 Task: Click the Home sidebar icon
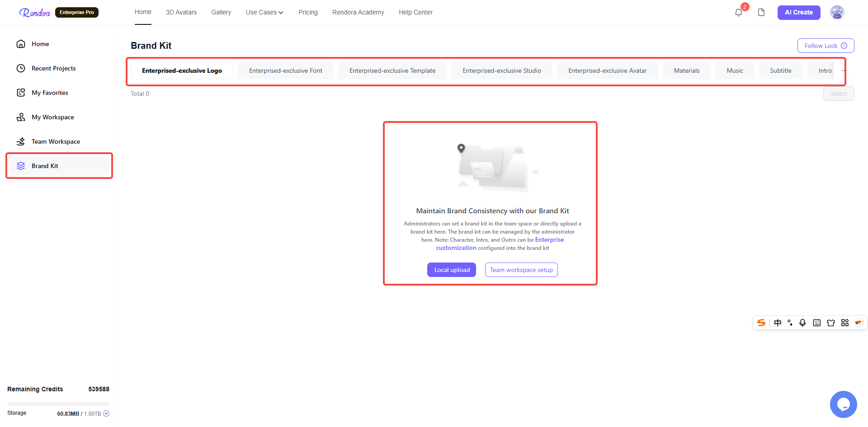pos(21,44)
